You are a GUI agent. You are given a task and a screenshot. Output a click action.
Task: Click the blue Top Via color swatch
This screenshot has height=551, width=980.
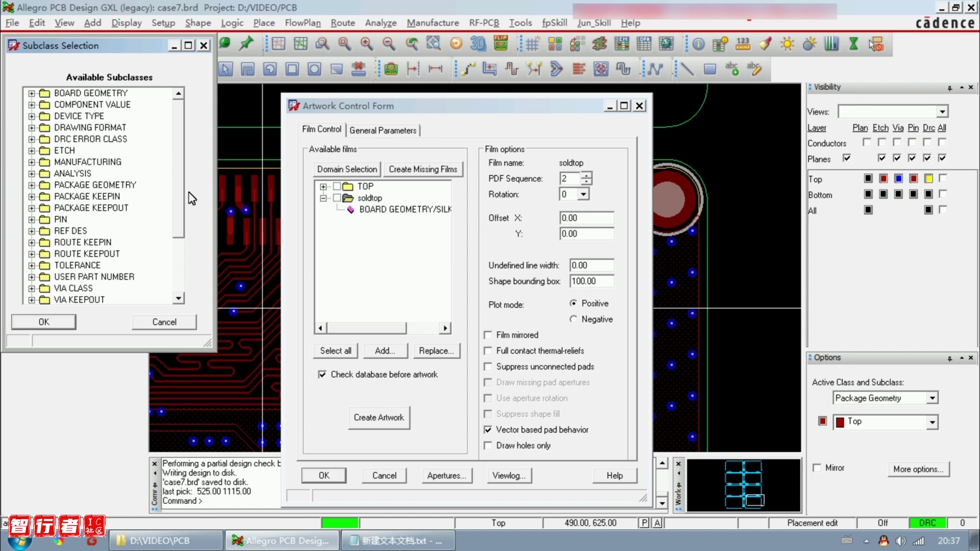click(898, 178)
